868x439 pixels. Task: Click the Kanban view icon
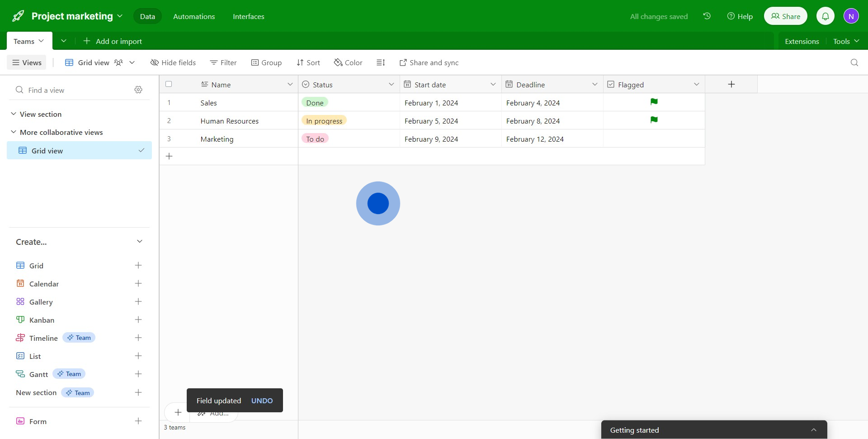[x=20, y=320]
